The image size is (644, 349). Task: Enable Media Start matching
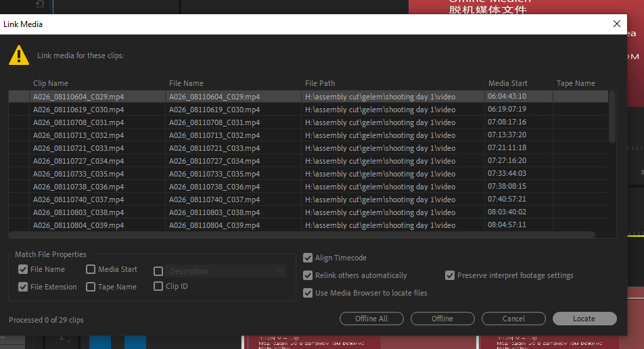[91, 269]
